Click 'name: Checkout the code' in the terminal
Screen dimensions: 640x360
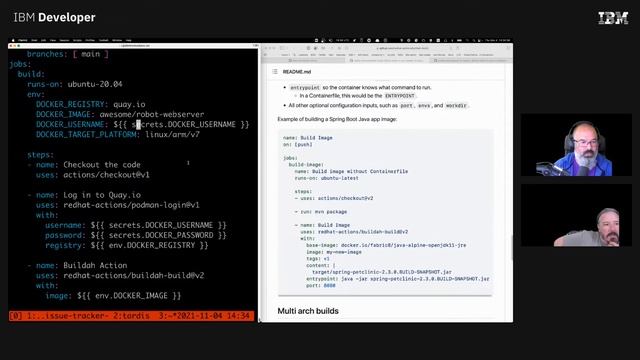[88, 165]
